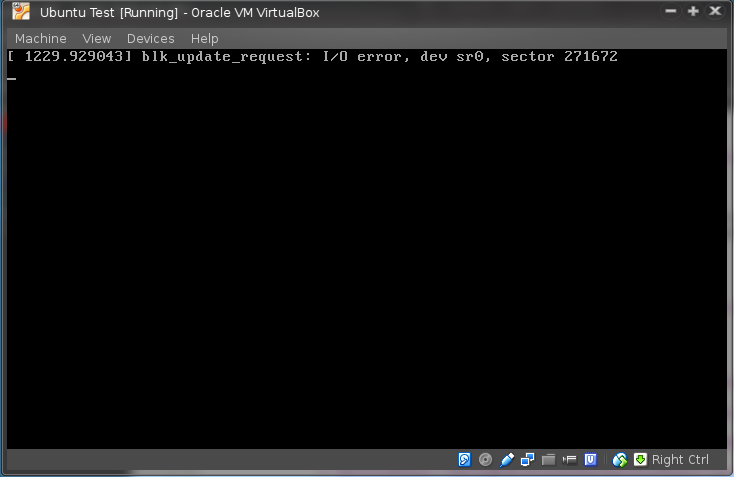Click the hard disk activity indicator icon

(x=464, y=460)
